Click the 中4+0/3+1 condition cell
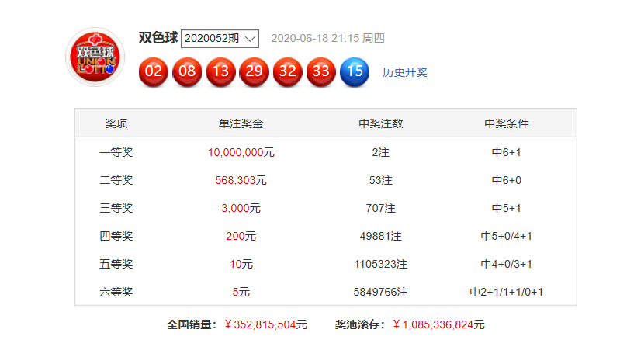The height and width of the screenshot is (364, 620). 506,264
